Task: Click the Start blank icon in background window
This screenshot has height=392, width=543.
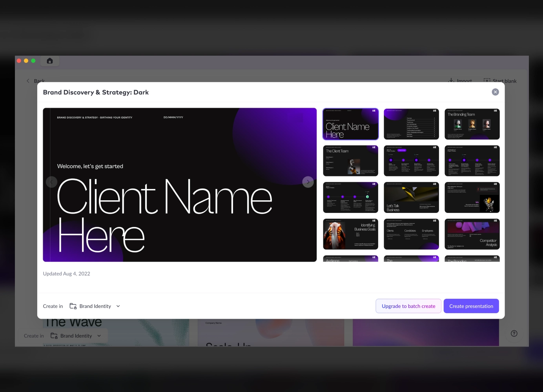Action: (x=487, y=80)
